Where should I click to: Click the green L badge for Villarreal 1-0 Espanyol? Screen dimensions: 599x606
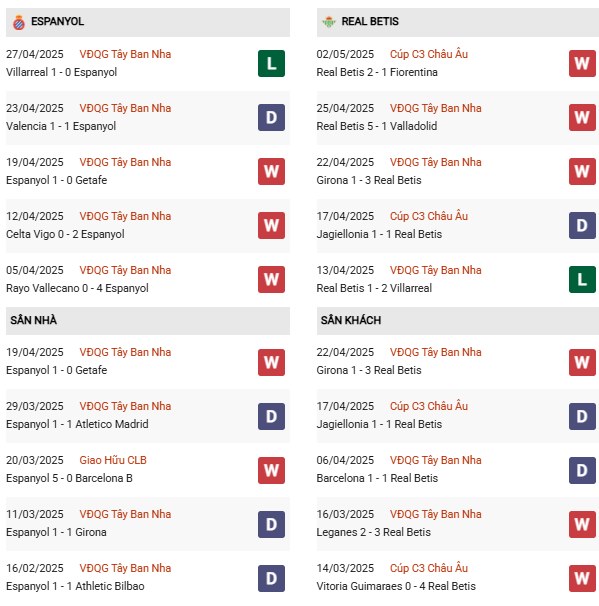point(271,63)
